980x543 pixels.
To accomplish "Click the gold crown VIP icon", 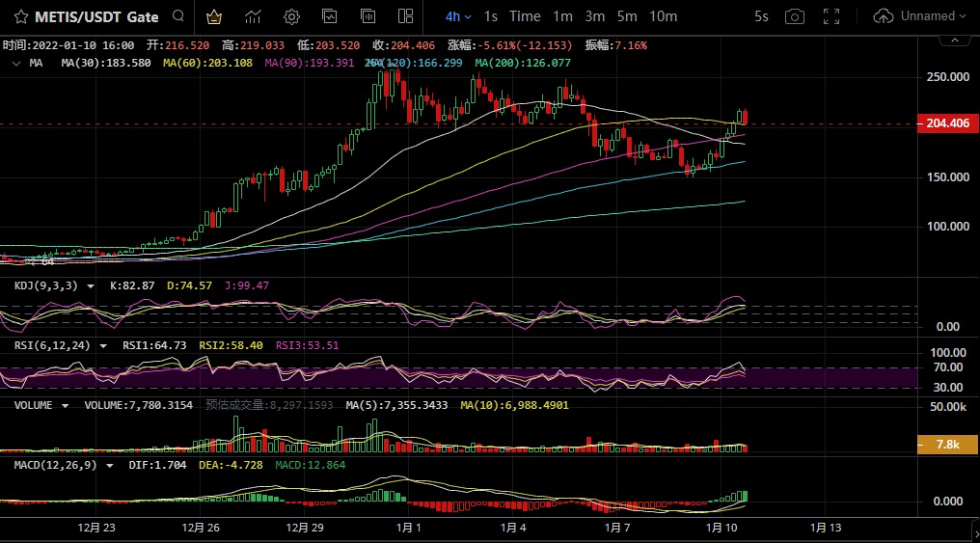I will (x=214, y=16).
